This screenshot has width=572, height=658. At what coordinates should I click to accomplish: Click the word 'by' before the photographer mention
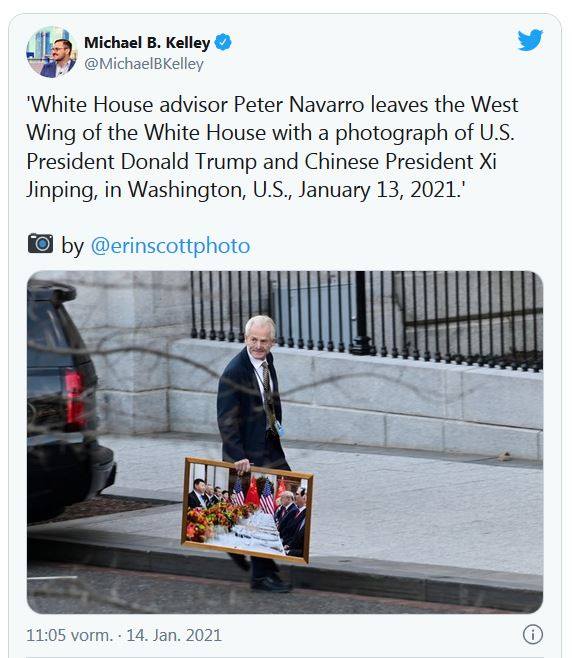pos(72,247)
